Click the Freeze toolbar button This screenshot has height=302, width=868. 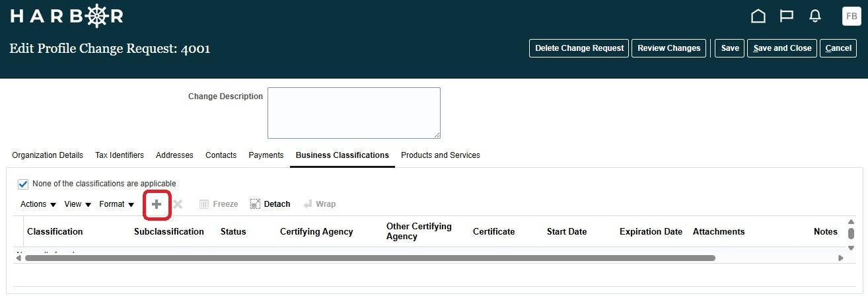[219, 204]
